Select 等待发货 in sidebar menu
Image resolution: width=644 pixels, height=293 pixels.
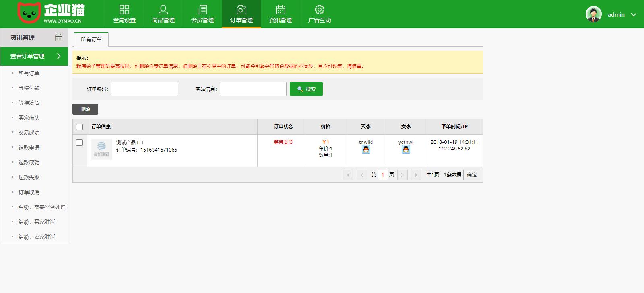point(29,103)
